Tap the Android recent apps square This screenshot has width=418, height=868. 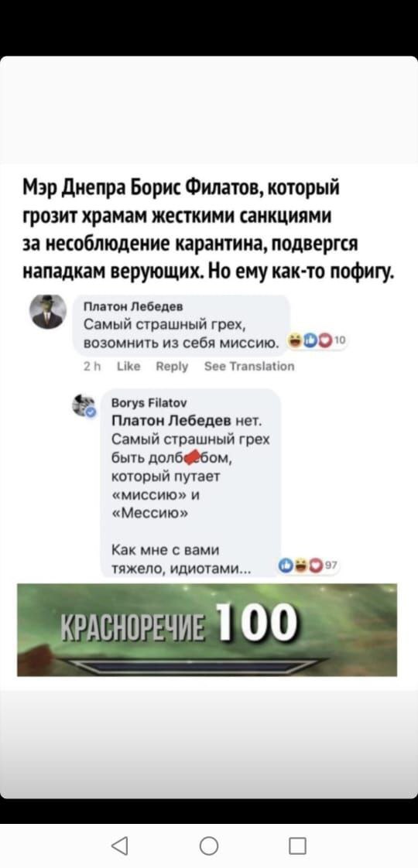298,846
